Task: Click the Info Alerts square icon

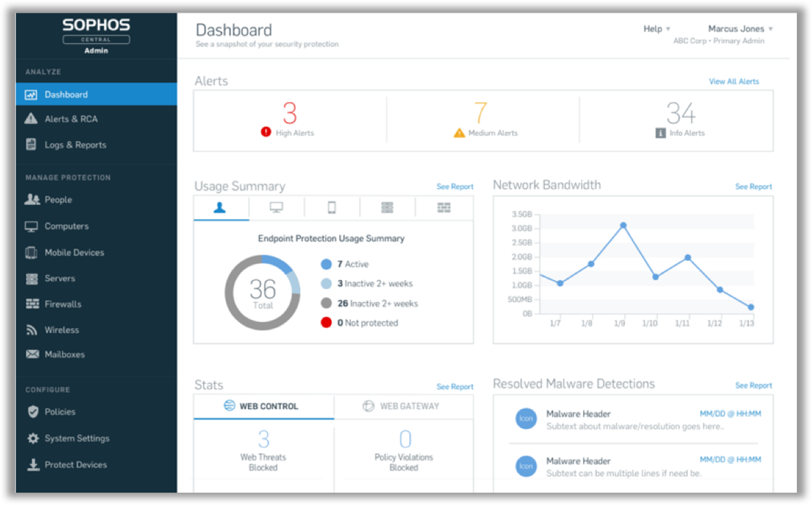Action: click(661, 133)
